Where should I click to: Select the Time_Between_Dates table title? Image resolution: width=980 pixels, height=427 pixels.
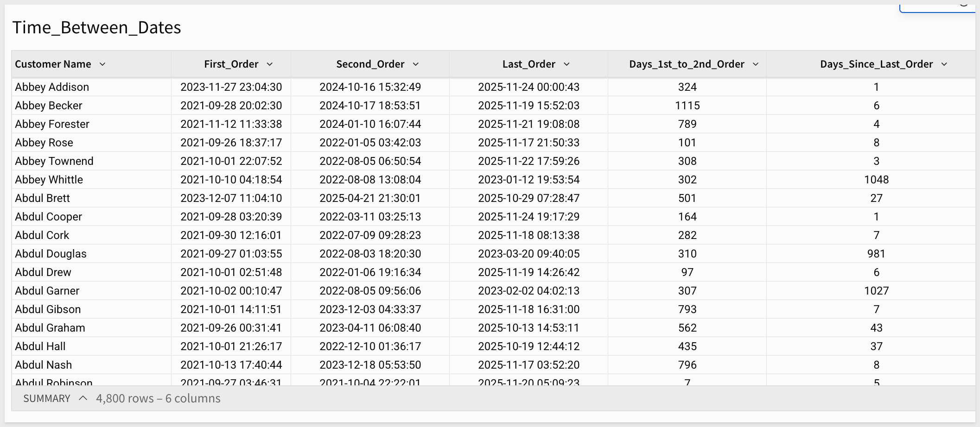[x=96, y=28]
